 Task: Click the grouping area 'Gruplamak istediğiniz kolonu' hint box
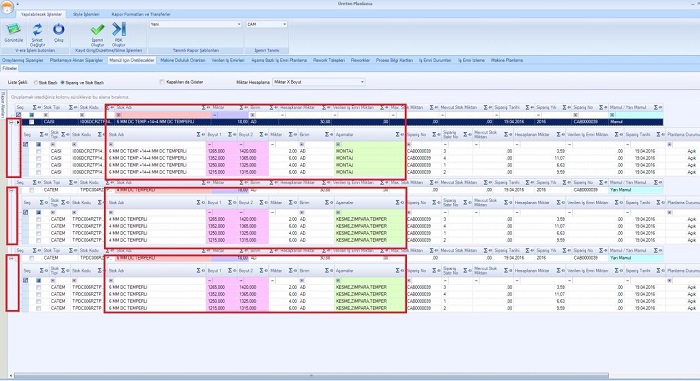(x=71, y=97)
